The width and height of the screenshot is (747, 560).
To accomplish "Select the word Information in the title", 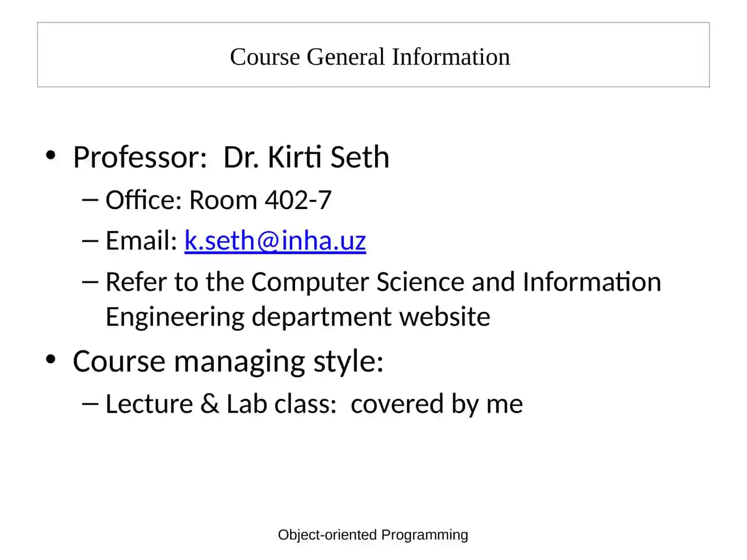I will point(451,57).
